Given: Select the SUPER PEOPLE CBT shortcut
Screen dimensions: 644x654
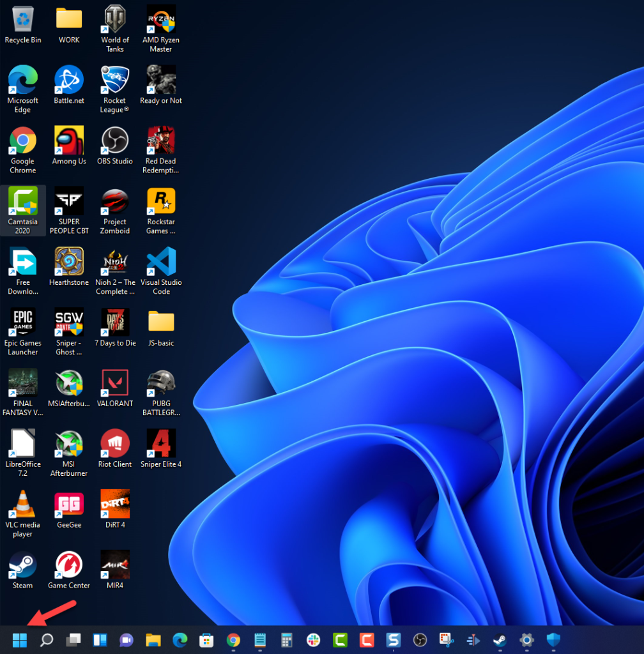Looking at the screenshot, I should pos(69,211).
